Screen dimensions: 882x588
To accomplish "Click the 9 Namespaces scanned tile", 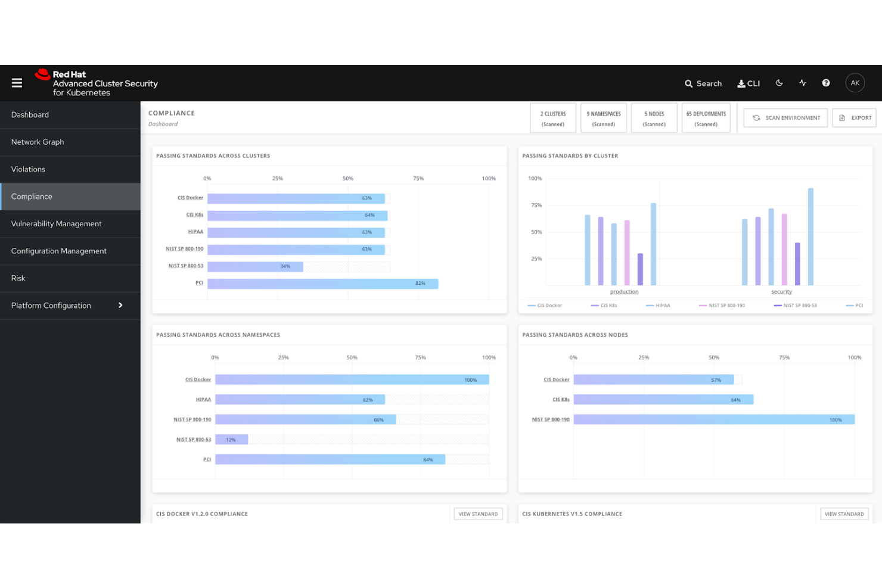I will coord(603,117).
